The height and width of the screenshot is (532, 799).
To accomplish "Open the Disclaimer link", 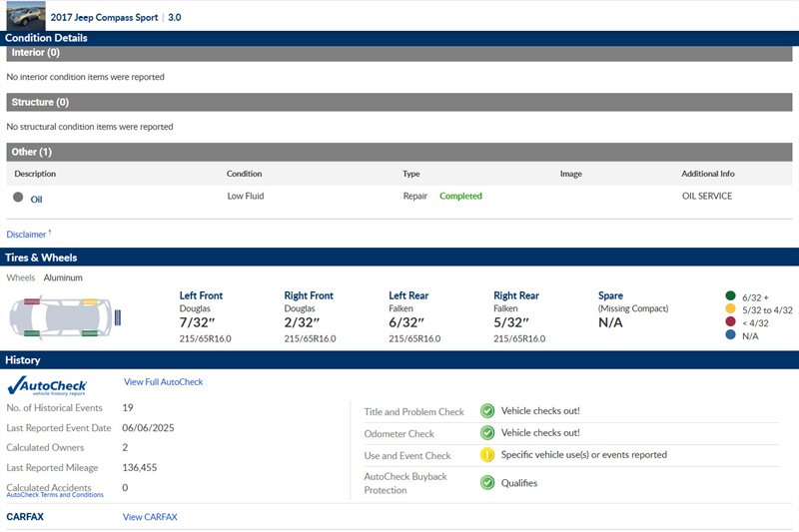I will [x=27, y=235].
